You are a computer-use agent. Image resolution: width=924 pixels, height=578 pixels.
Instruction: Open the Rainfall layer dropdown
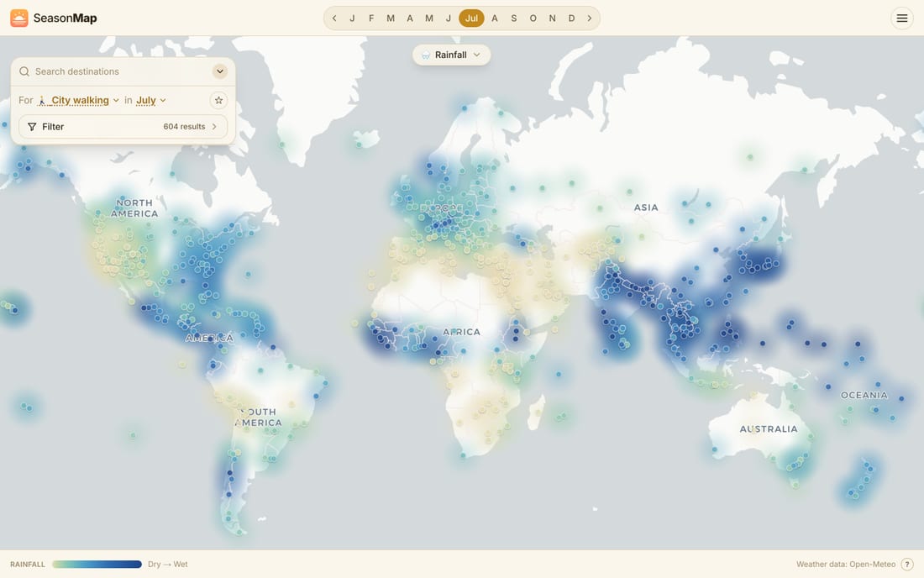click(451, 55)
